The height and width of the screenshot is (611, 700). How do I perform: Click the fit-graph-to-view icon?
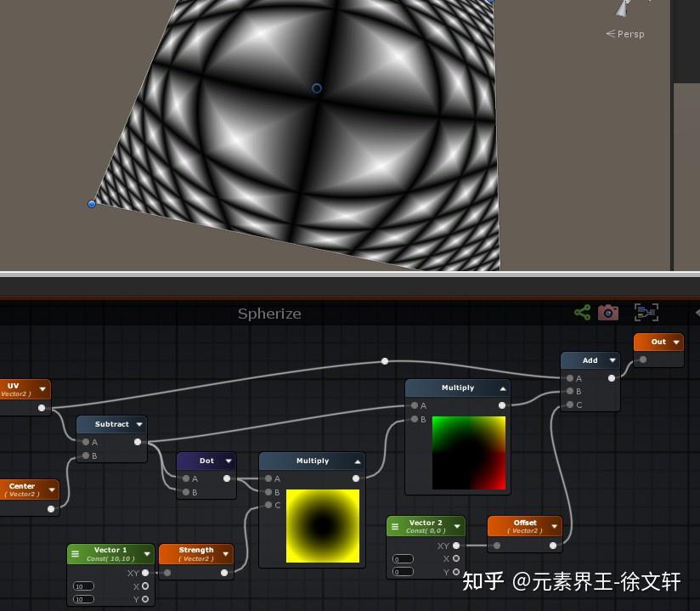(646, 312)
